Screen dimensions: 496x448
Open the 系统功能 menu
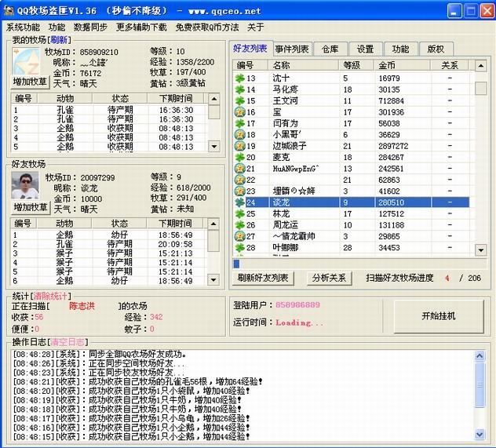coord(23,27)
